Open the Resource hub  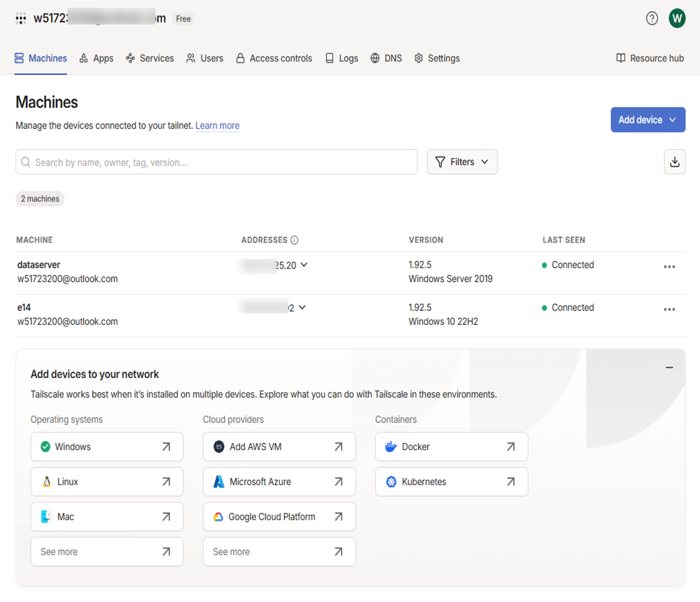[x=650, y=58]
